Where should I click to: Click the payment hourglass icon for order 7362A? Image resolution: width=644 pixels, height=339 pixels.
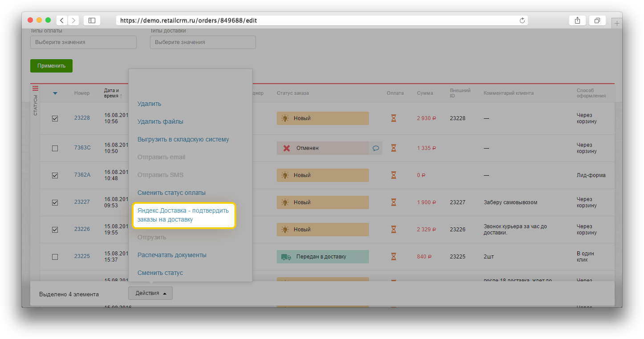[x=393, y=175]
